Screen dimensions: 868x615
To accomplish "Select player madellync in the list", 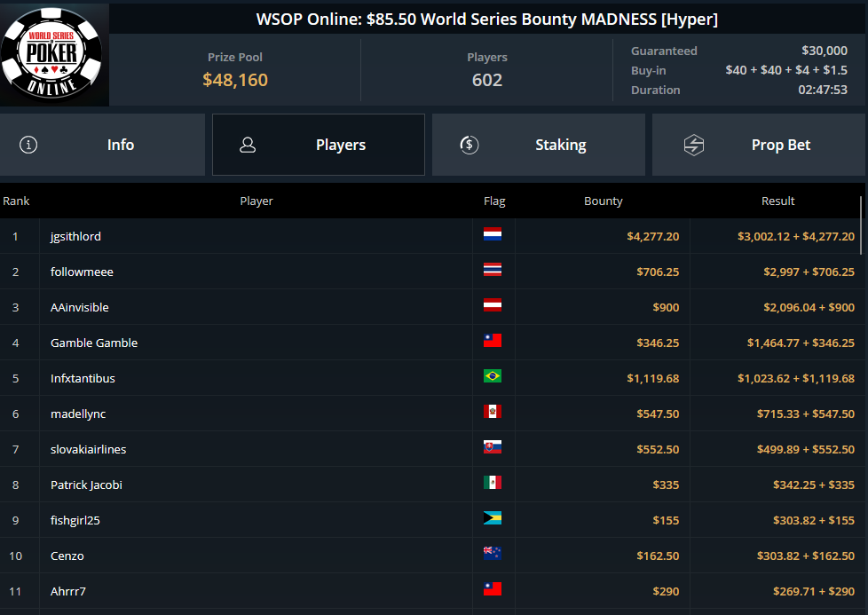I will [78, 414].
